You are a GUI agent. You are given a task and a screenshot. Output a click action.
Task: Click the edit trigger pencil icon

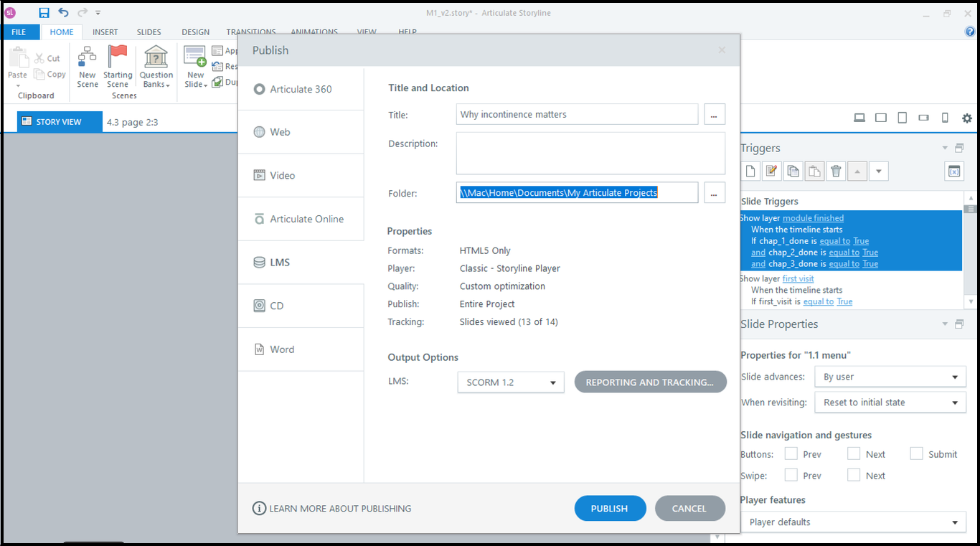click(x=772, y=171)
